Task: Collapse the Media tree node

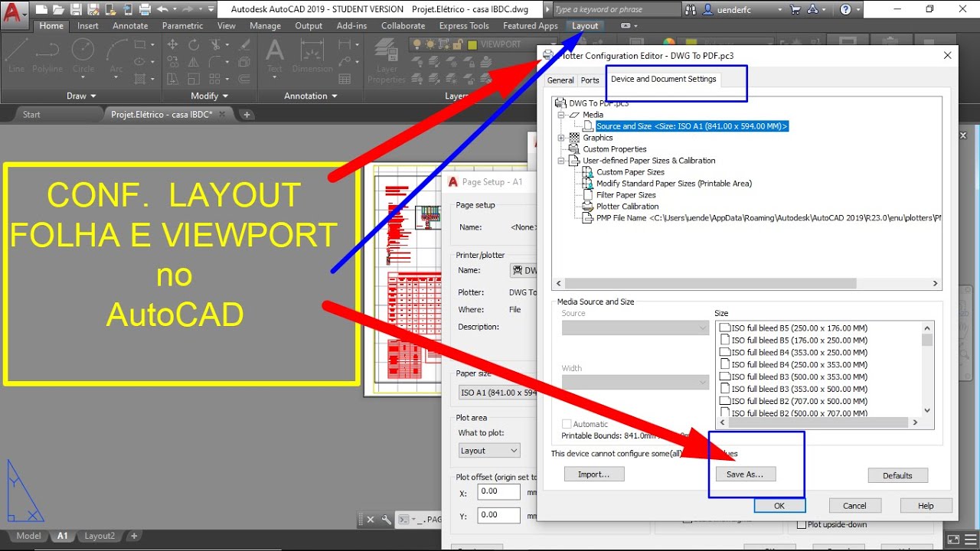Action: [561, 115]
